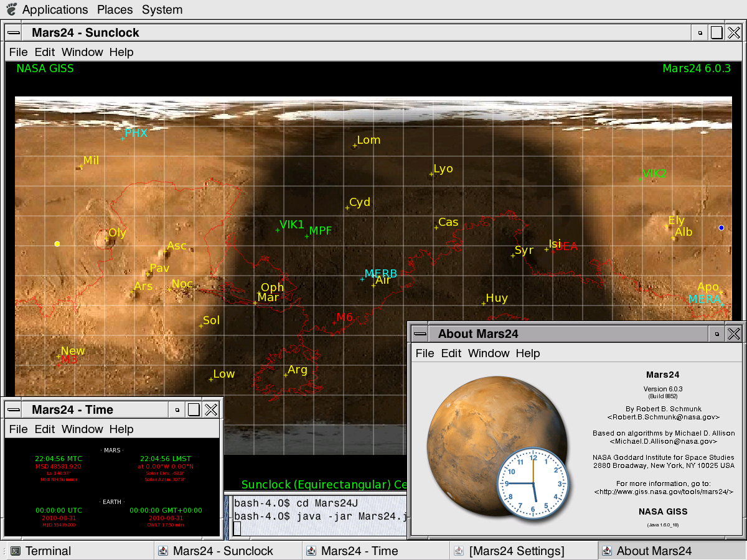The width and height of the screenshot is (747, 560).
Task: Open Help menu in Mars24 Time window
Action: 121,429
